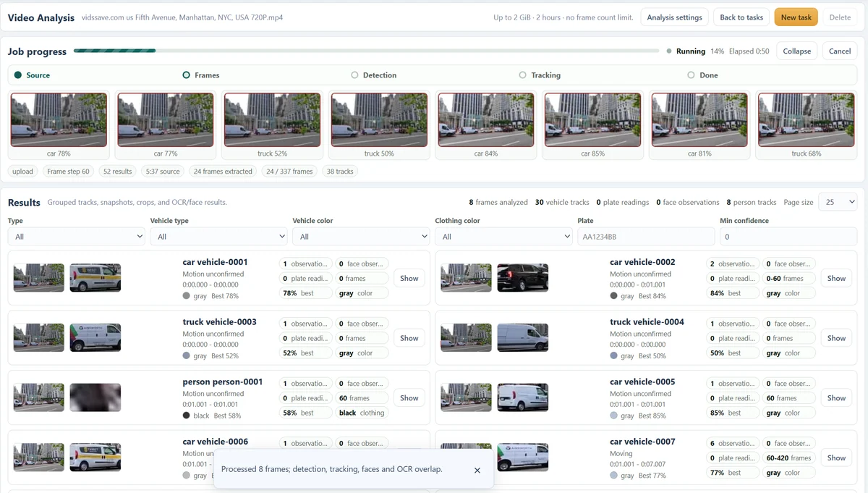The height and width of the screenshot is (493, 868).
Task: Change the Page size dropdown
Action: click(x=838, y=203)
